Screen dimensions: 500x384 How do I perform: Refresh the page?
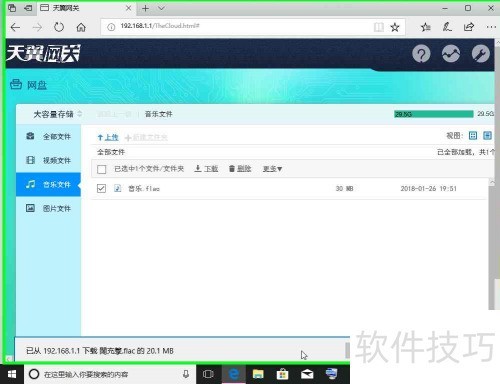[x=59, y=27]
